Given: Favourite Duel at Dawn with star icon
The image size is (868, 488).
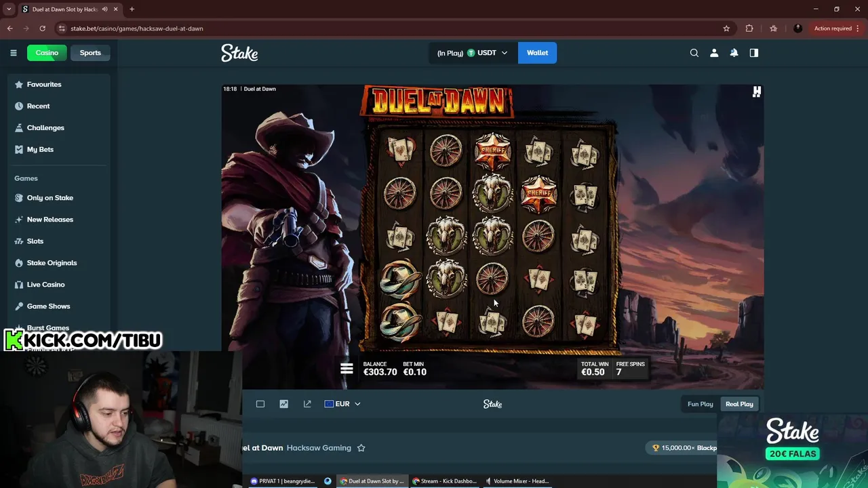Looking at the screenshot, I should (361, 448).
